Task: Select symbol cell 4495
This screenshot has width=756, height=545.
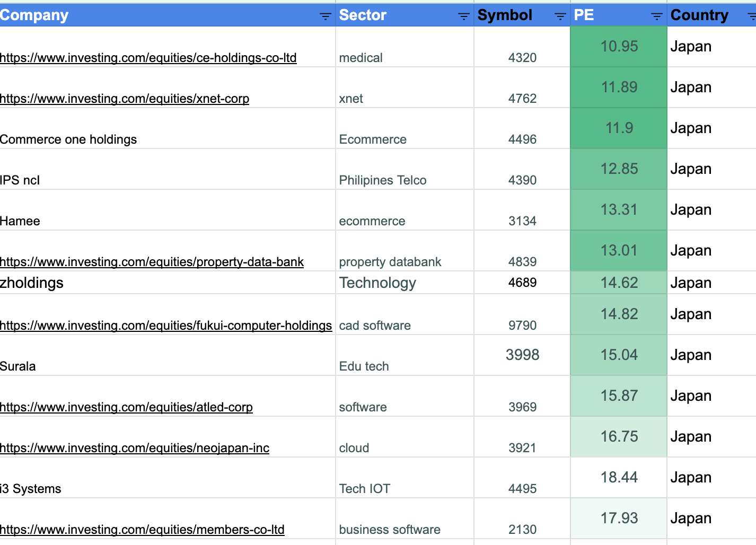Action: pyautogui.click(x=522, y=478)
